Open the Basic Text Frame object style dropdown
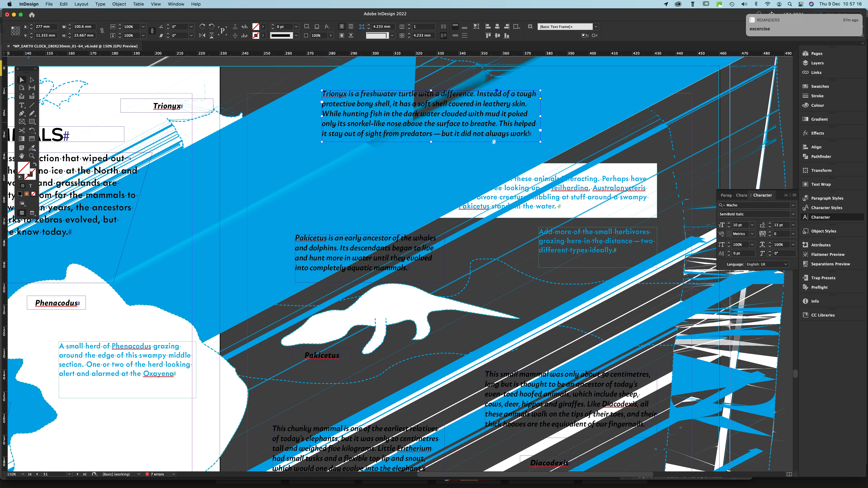The width and height of the screenshot is (868, 488). pyautogui.click(x=596, y=27)
